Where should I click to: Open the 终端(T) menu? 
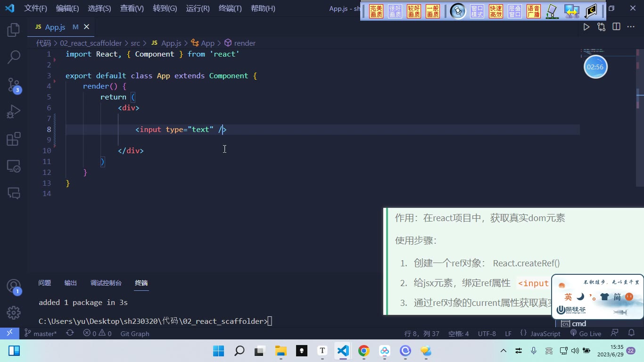point(230,8)
